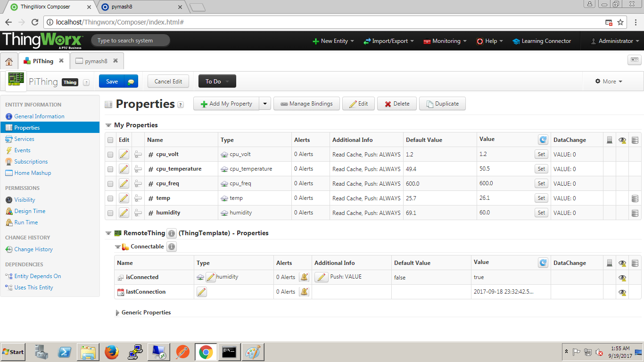
Task: Check the temp row checkbox
Action: pos(110,198)
